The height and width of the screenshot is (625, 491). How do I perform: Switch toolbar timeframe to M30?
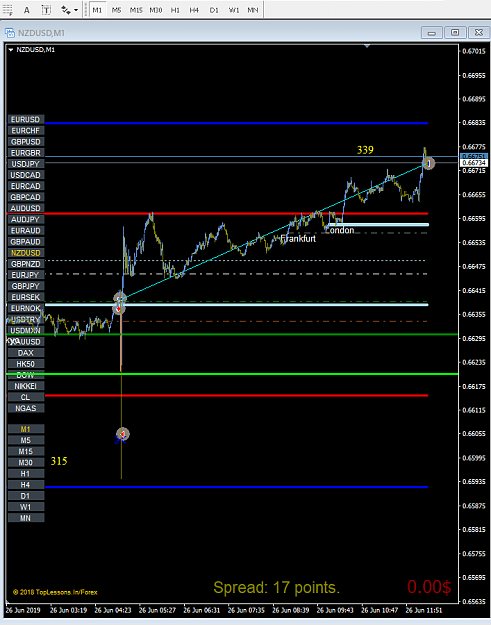[155, 10]
